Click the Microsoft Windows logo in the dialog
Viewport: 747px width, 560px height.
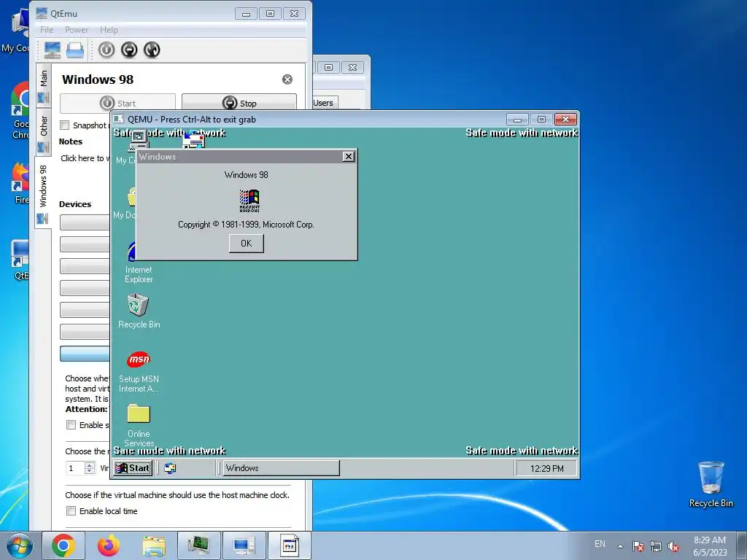249,200
